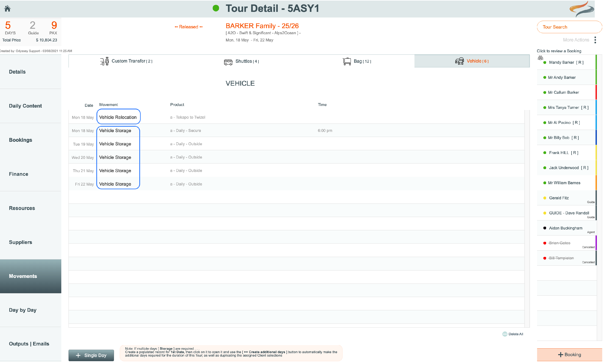Viewport: 603px width, 364px height.
Task: Open More Actions three-dot menu
Action: click(595, 40)
